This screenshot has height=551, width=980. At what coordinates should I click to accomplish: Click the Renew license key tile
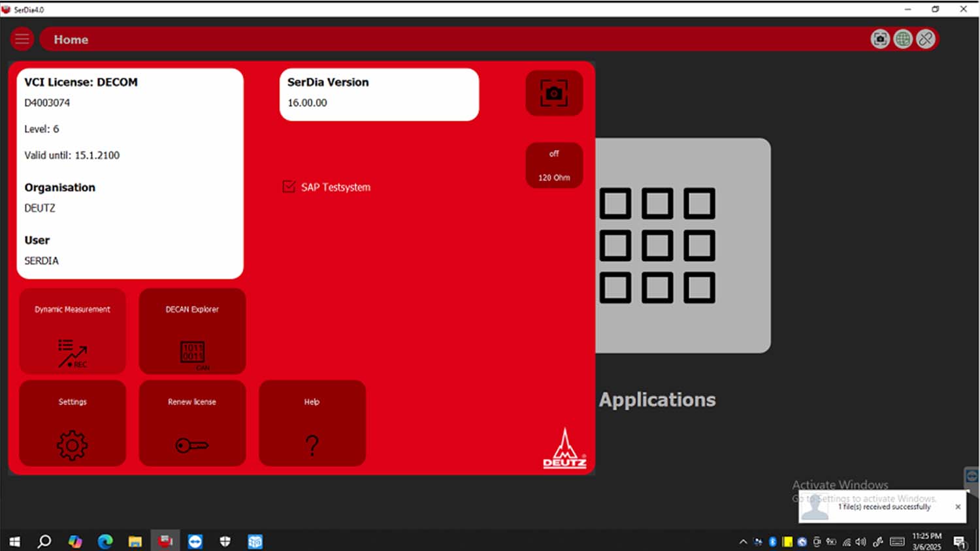pos(192,423)
